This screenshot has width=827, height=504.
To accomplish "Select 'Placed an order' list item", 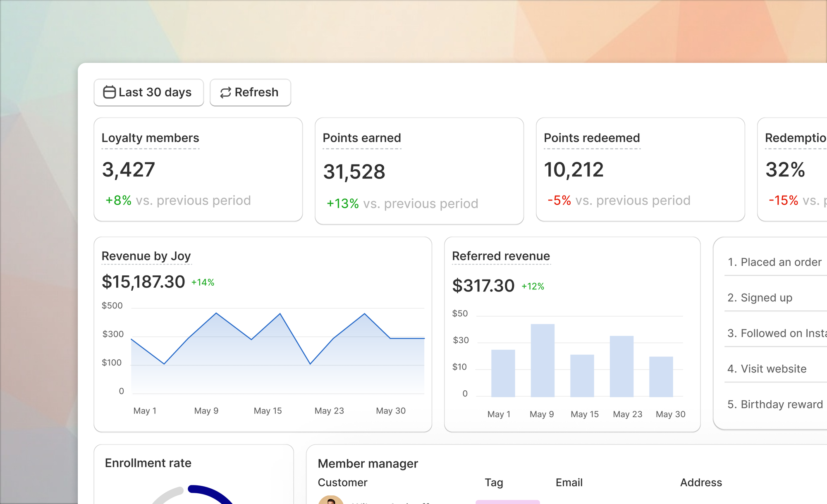I will [x=774, y=262].
